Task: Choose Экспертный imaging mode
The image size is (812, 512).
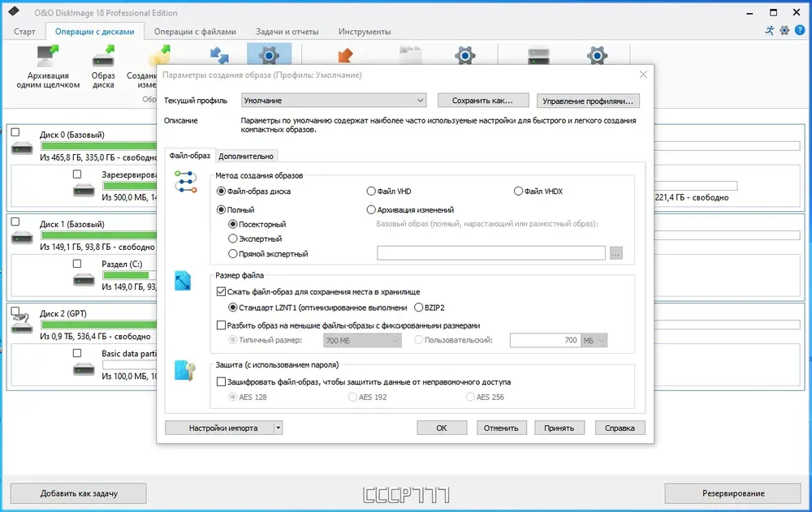Action: tap(233, 239)
